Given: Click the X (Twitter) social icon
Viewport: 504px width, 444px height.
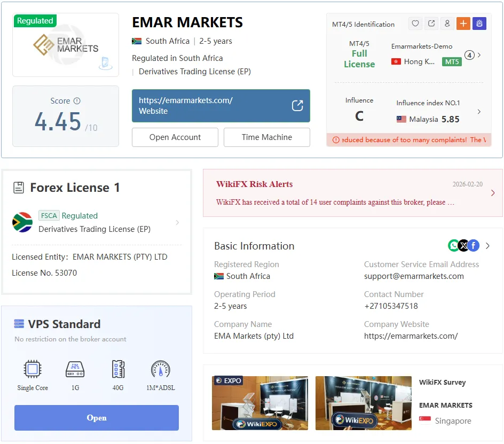Looking at the screenshot, I should [463, 246].
